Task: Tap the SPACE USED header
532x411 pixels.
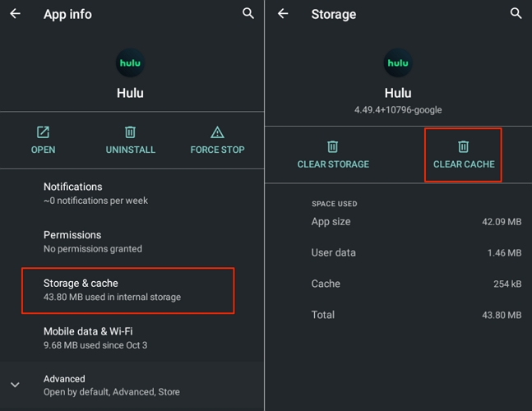Action: (334, 204)
